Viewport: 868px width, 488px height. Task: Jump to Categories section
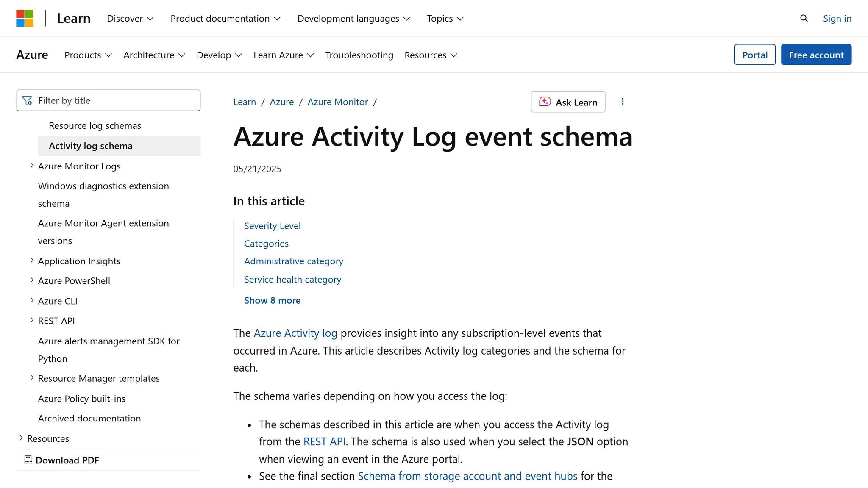[266, 244]
